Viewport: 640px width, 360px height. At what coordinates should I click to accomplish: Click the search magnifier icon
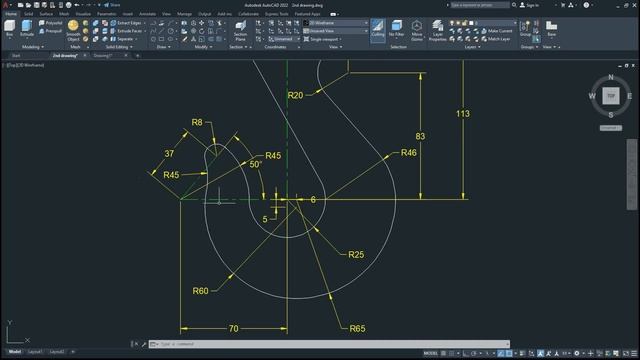click(514, 5)
